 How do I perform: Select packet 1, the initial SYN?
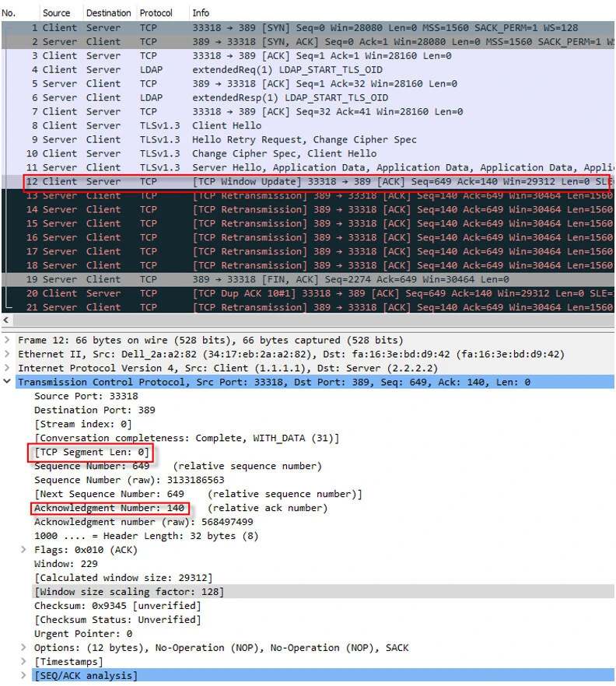(x=311, y=28)
